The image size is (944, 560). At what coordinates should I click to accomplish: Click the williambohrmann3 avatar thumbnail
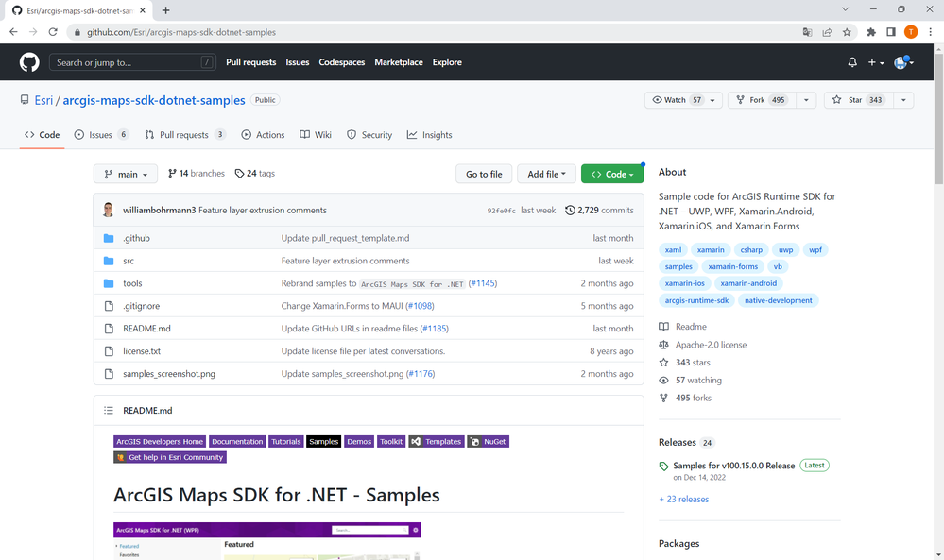tap(109, 210)
